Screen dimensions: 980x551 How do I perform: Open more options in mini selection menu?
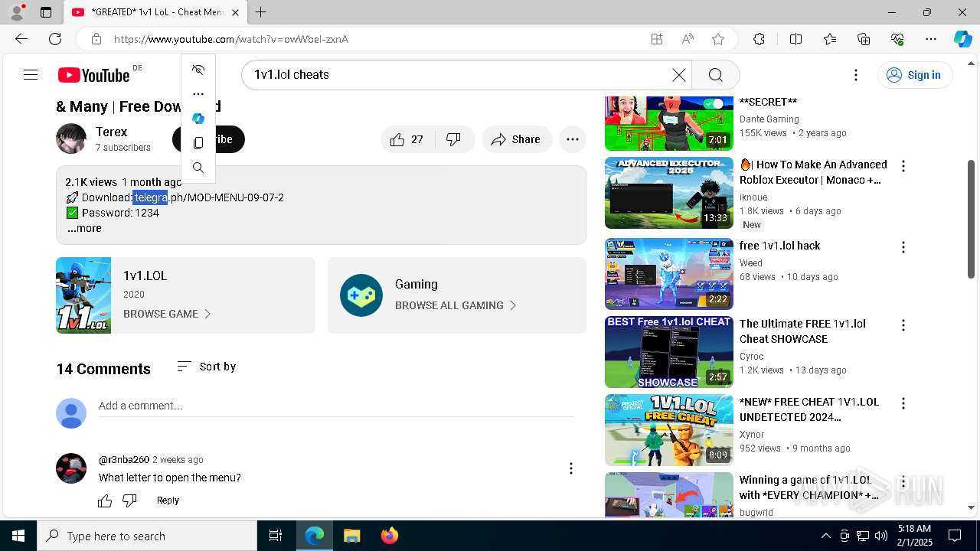198,94
